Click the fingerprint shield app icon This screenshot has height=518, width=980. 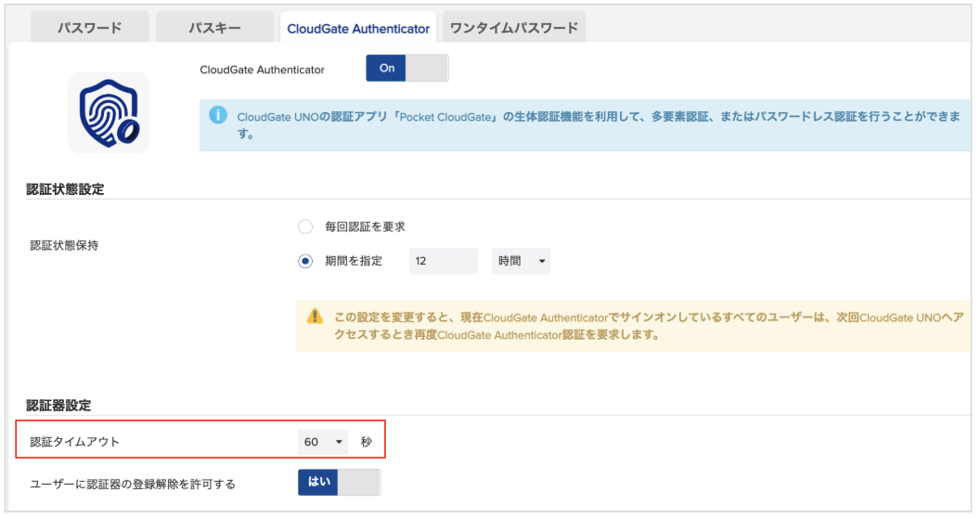(109, 113)
